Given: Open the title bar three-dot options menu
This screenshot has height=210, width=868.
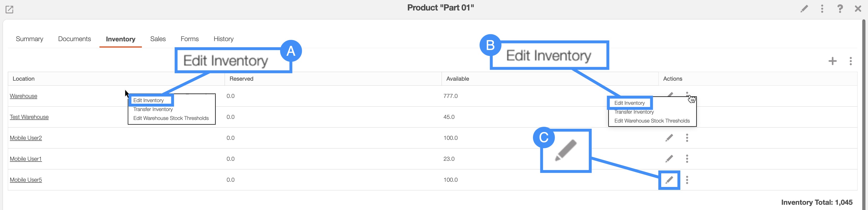Looking at the screenshot, I should 822,9.
